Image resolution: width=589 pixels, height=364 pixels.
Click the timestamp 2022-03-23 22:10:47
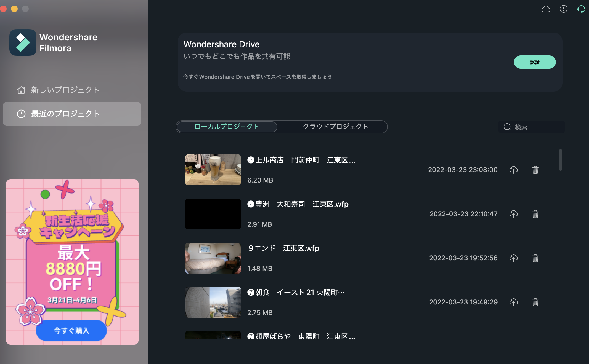464,214
